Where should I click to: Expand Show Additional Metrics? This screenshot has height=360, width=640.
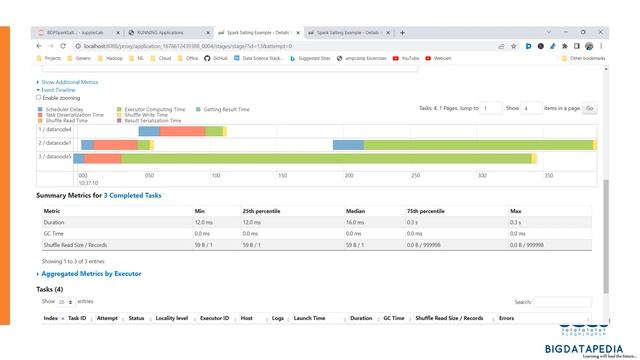[x=69, y=82]
